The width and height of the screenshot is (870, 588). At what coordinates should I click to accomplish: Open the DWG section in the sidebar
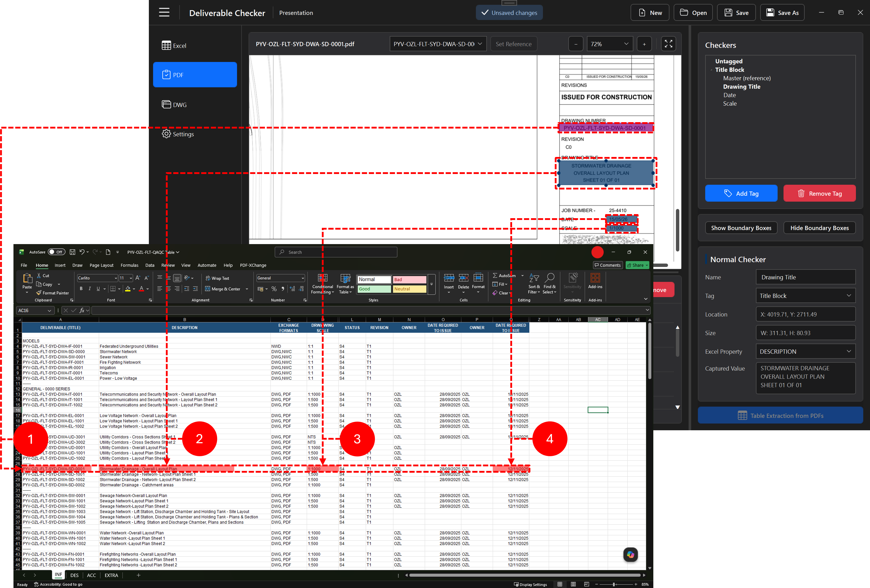point(195,104)
